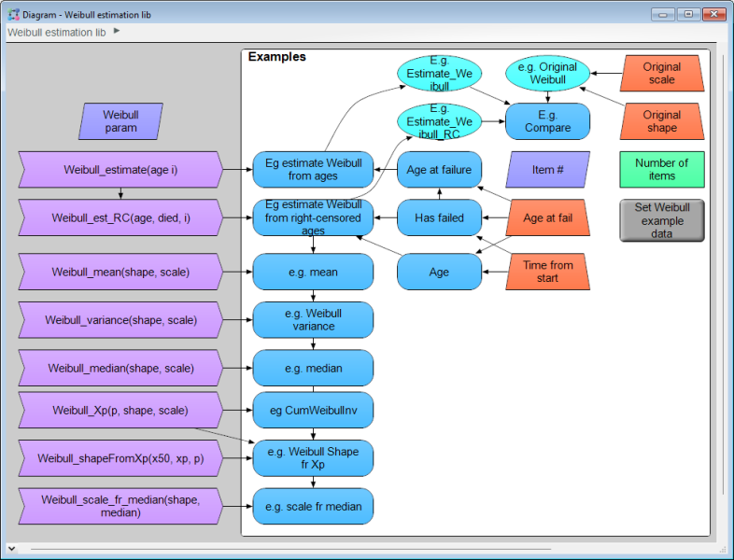Select the Item # index node
Image resolution: width=734 pixels, height=560 pixels.
(547, 169)
